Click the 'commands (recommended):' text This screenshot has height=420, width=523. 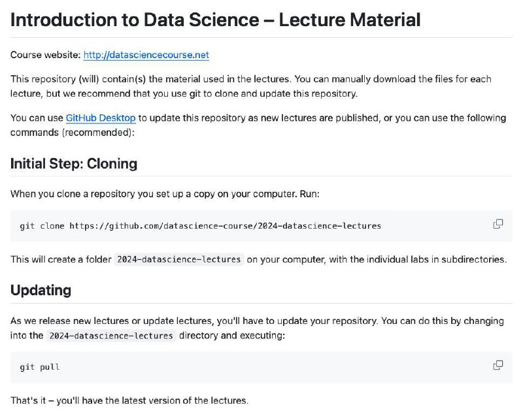[x=73, y=133]
